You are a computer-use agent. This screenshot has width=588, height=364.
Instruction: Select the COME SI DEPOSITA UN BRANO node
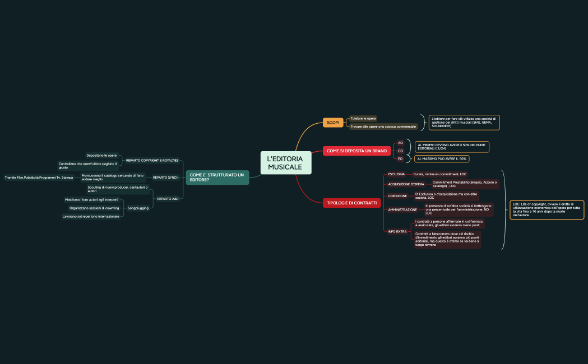pyautogui.click(x=356, y=151)
